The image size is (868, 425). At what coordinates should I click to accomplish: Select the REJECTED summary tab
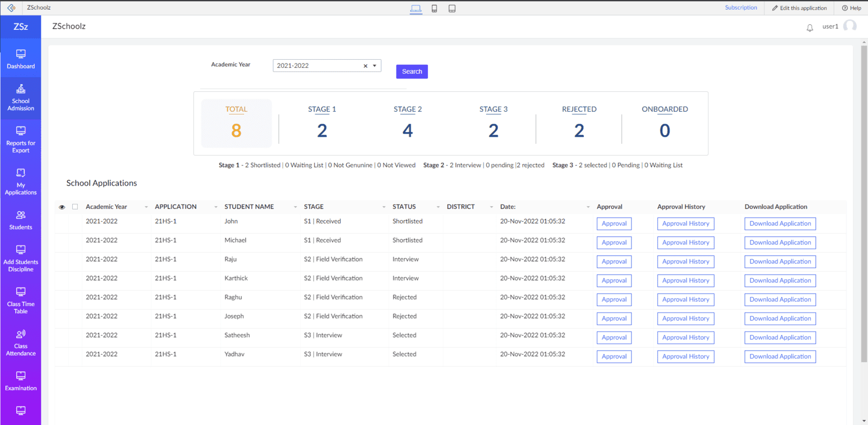[x=579, y=123]
